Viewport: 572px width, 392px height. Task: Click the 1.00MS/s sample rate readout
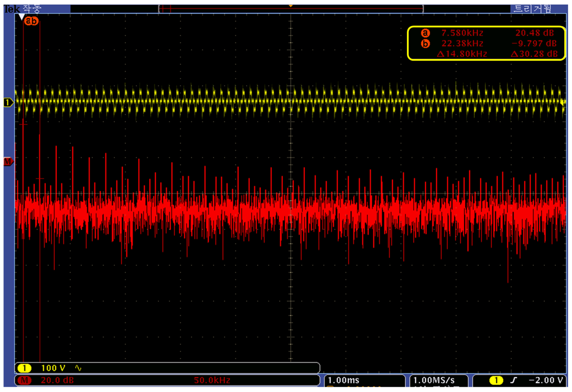(x=434, y=380)
